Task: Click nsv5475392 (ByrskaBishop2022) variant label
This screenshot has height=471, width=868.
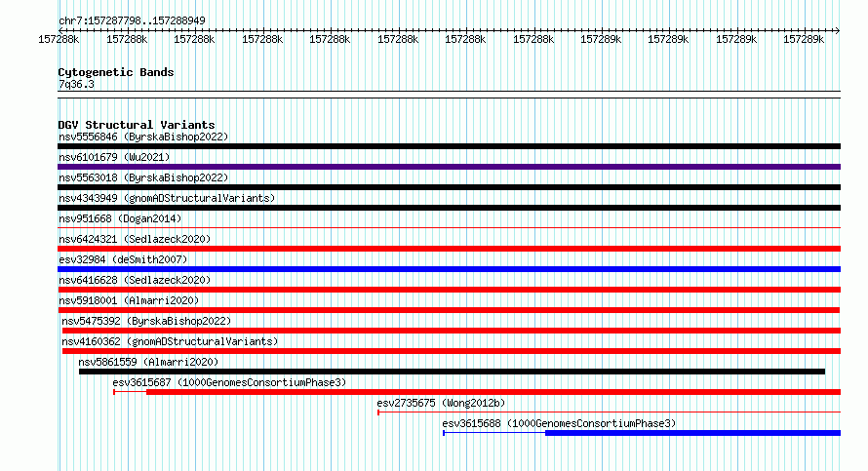Action: (x=146, y=321)
